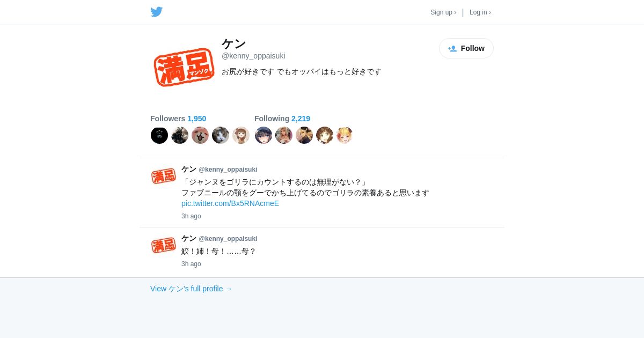Follow the ケン account
Viewport: 644px width, 338px height.
pos(466,48)
